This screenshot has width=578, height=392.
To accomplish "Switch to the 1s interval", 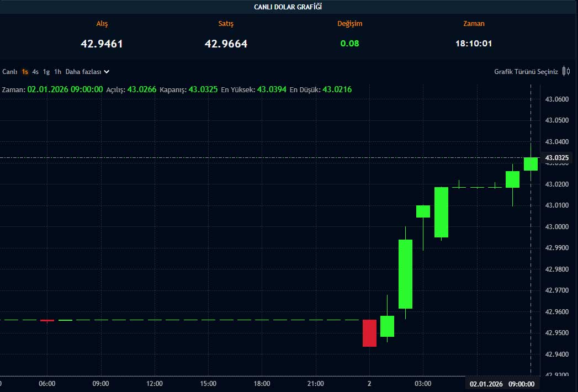I will (x=25, y=72).
